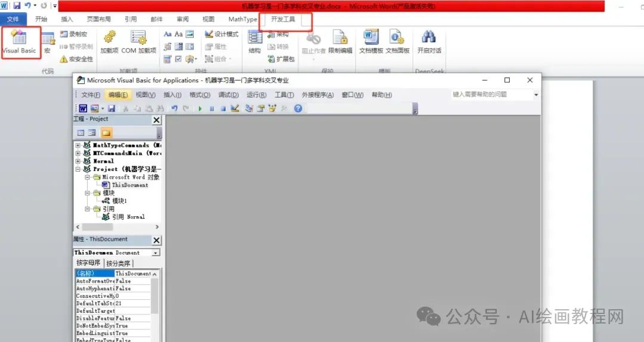Screen dimensions: 644x342
Task: Switch to the 按分类序 properties tab
Action: (x=118, y=263)
